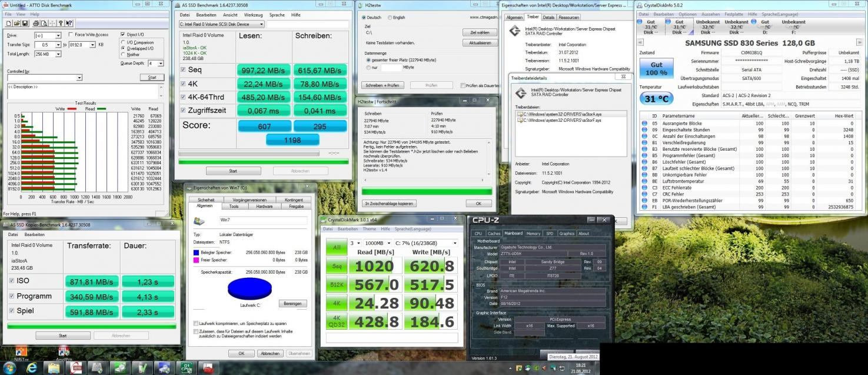Check 'Laufwerk komprimieren' in Win7 properties
This screenshot has width=868, height=375.
click(196, 324)
